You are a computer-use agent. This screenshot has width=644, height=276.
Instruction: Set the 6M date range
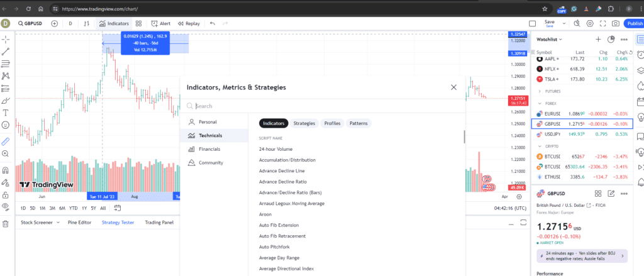click(x=62, y=208)
